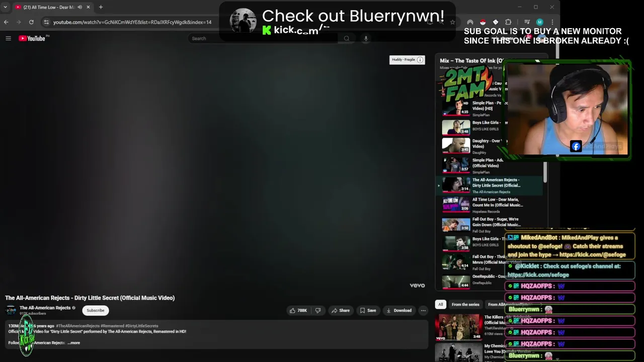The height and width of the screenshot is (362, 644).
Task: Open the browser profile avatar M
Action: [x=539, y=22]
